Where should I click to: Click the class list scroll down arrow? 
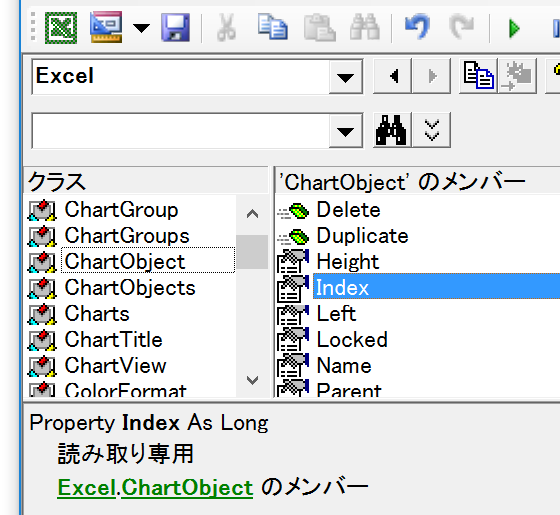[252, 380]
